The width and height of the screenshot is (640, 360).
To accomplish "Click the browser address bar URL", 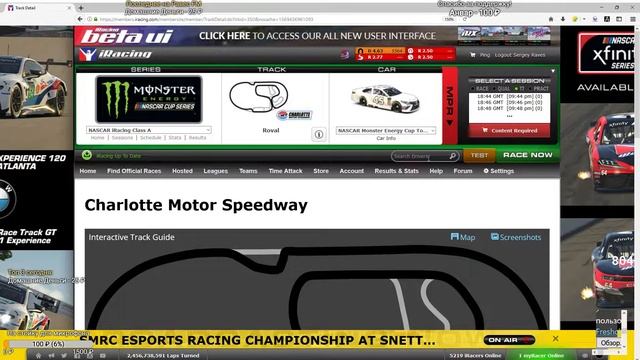I will pyautogui.click(x=206, y=19).
